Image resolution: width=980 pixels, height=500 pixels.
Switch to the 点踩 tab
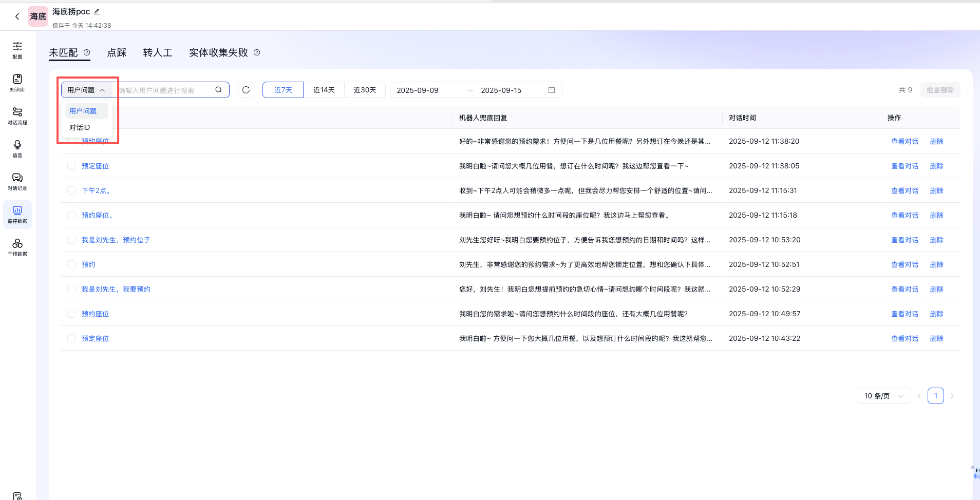(116, 52)
